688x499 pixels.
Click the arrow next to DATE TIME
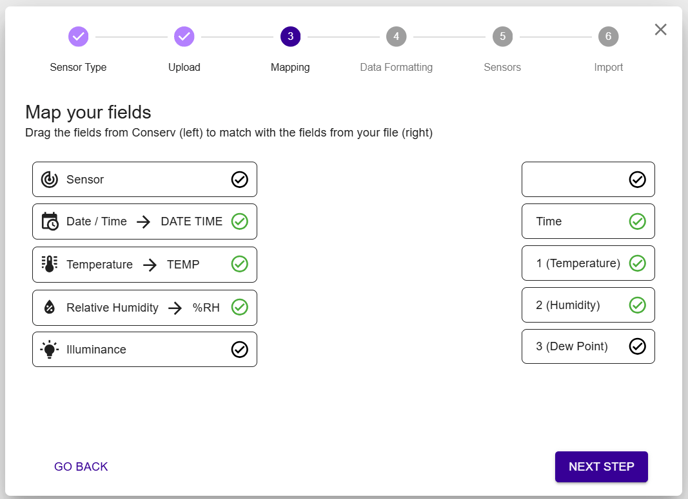click(143, 222)
